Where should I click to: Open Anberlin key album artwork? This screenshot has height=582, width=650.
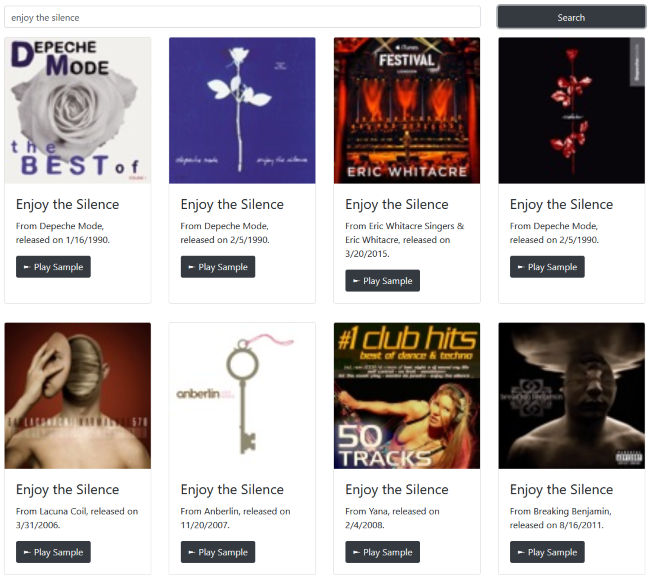tap(242, 396)
